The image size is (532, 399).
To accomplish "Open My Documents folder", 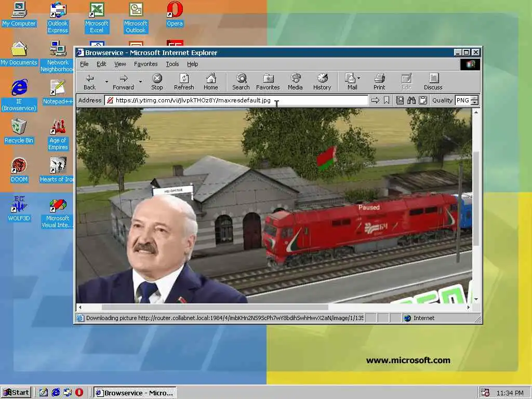I will pos(19,54).
